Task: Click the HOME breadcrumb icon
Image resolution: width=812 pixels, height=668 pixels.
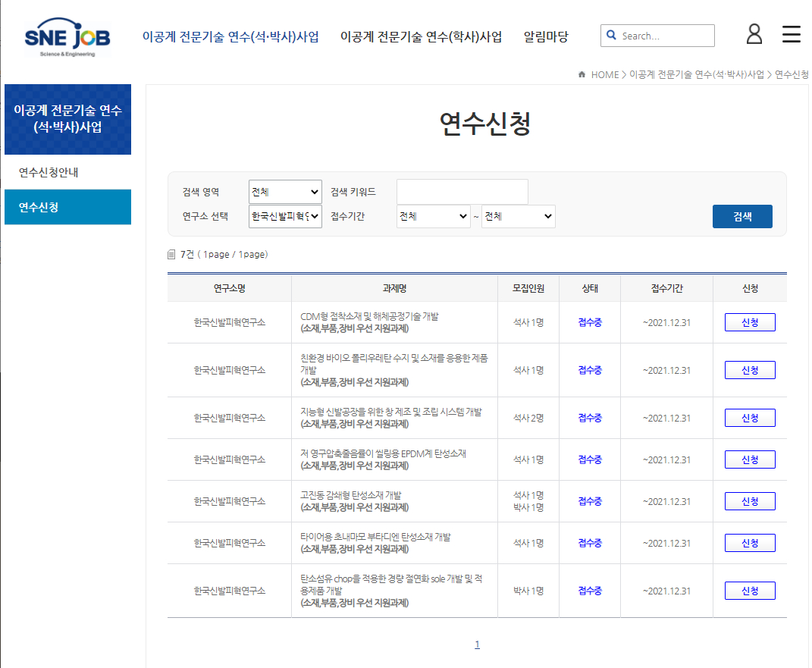Action: coord(582,74)
